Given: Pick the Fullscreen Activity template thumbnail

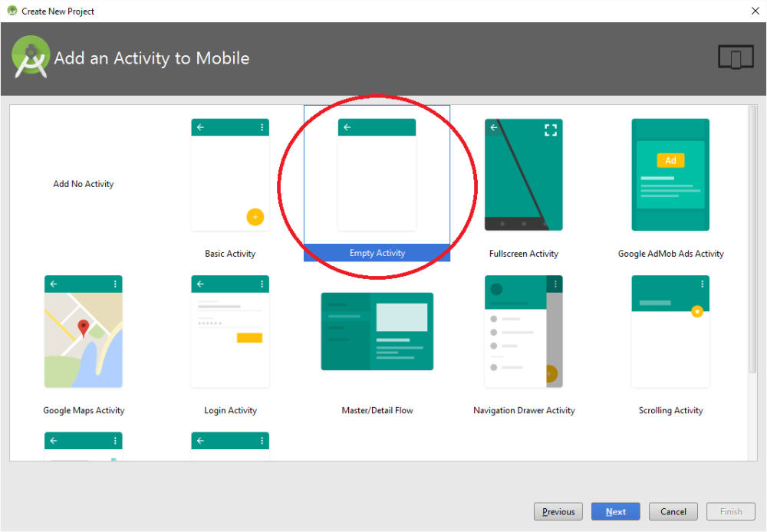Looking at the screenshot, I should [523, 175].
